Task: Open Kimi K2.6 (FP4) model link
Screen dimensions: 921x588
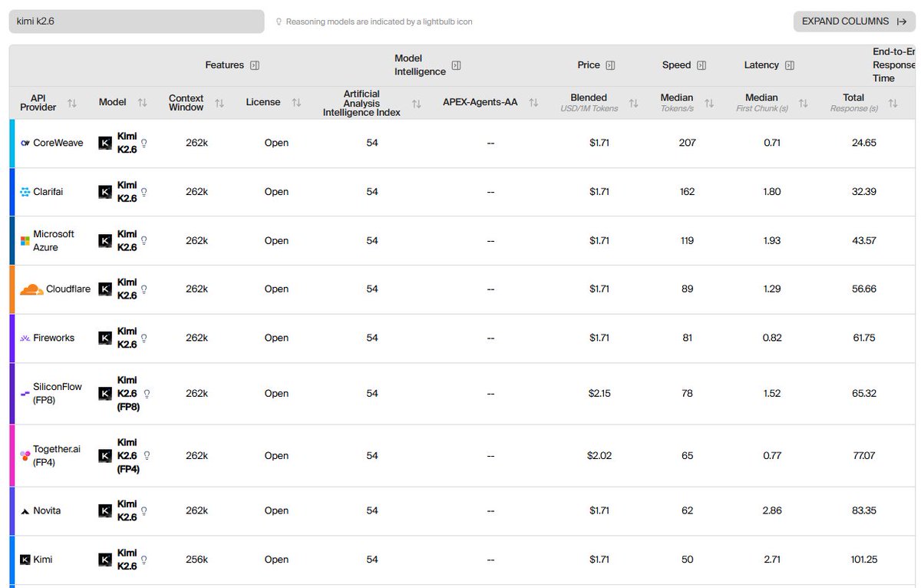Action: 129,456
